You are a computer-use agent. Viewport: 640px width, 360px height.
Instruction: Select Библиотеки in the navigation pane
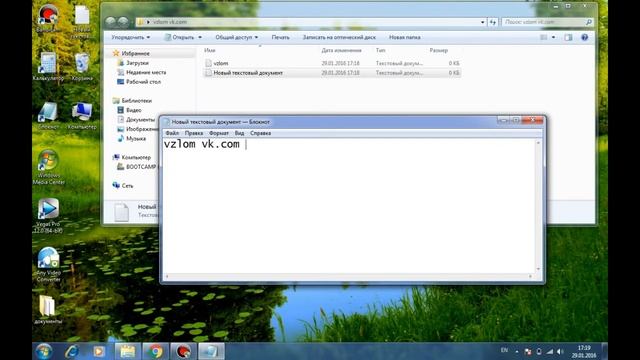tap(136, 100)
